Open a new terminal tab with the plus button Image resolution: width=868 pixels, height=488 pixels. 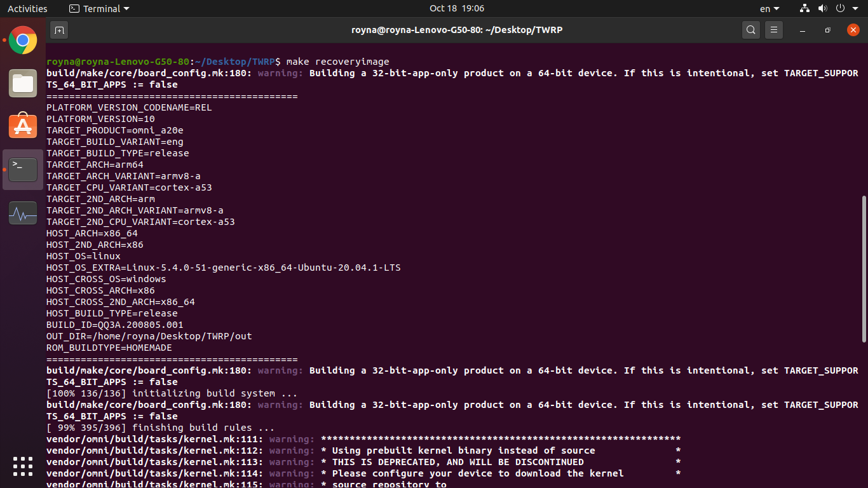tap(59, 30)
